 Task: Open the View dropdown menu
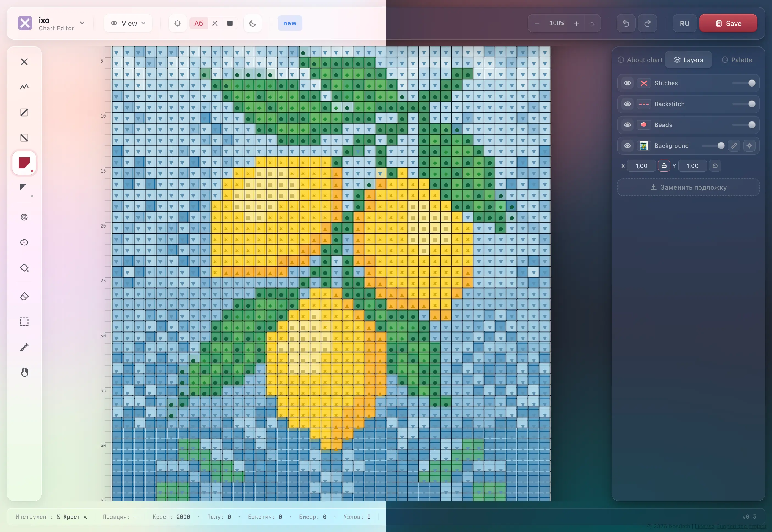point(128,23)
